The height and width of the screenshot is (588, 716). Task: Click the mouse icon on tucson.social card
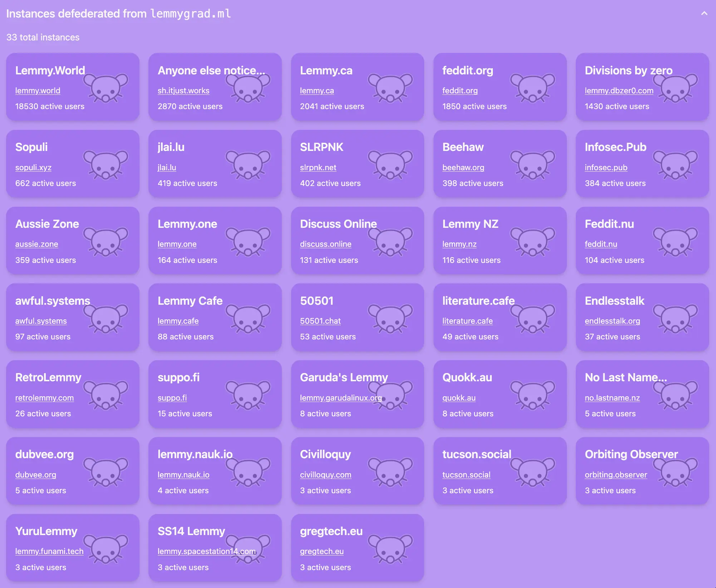click(x=533, y=472)
